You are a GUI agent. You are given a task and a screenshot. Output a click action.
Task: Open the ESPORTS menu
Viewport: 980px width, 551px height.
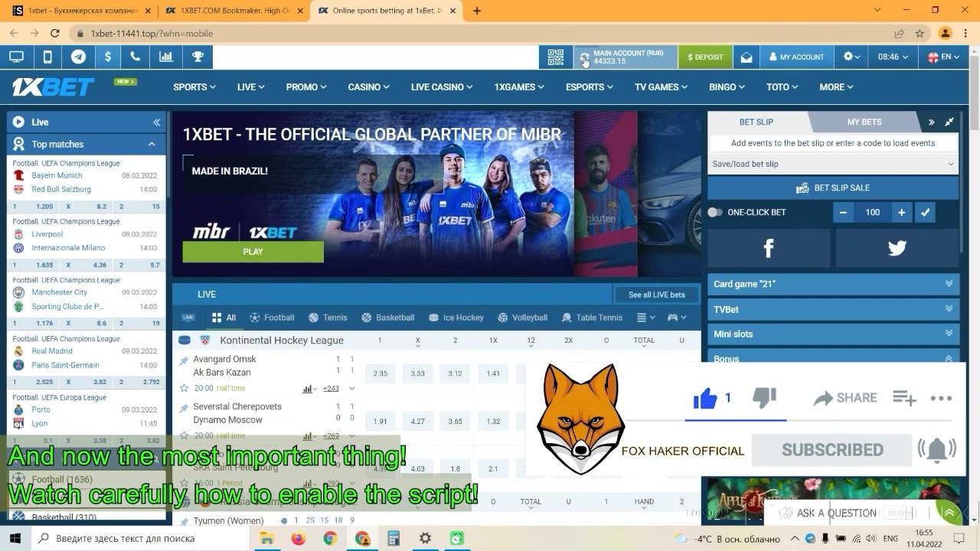[590, 87]
